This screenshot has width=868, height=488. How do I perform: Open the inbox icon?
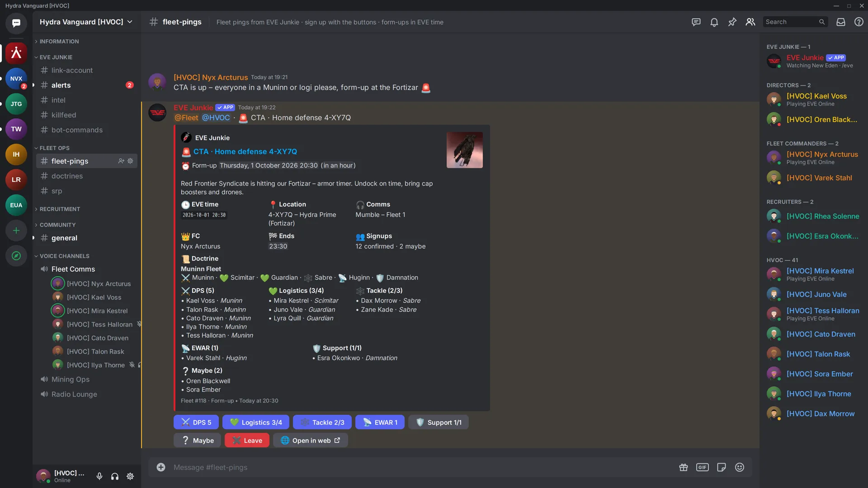tap(841, 22)
